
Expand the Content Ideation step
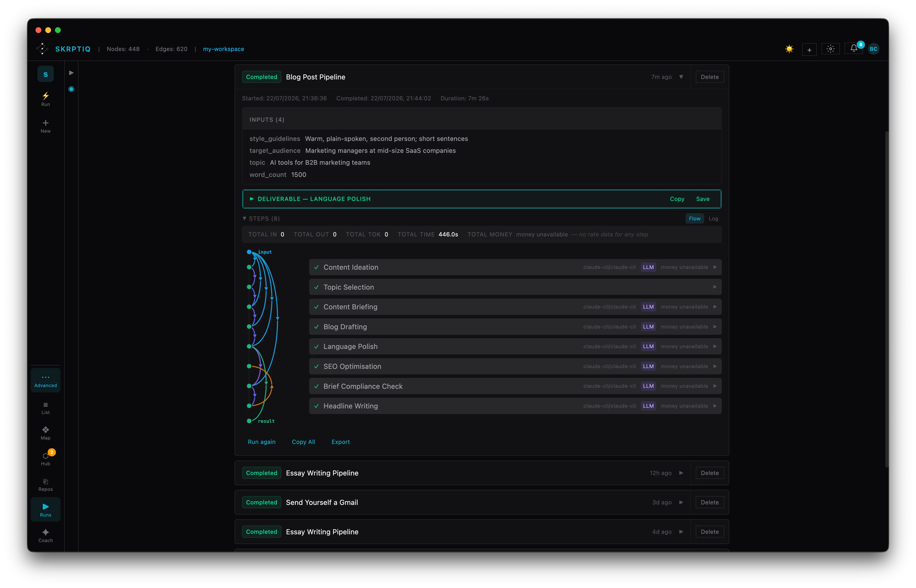pos(715,267)
